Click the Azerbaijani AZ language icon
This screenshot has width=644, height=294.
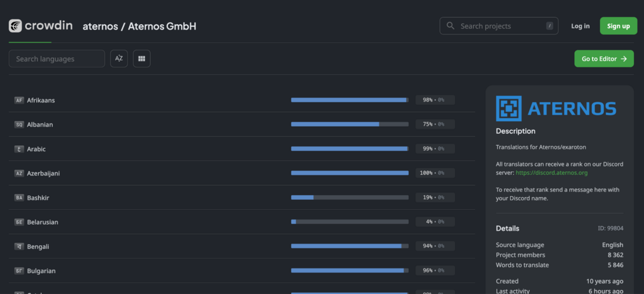(x=19, y=173)
